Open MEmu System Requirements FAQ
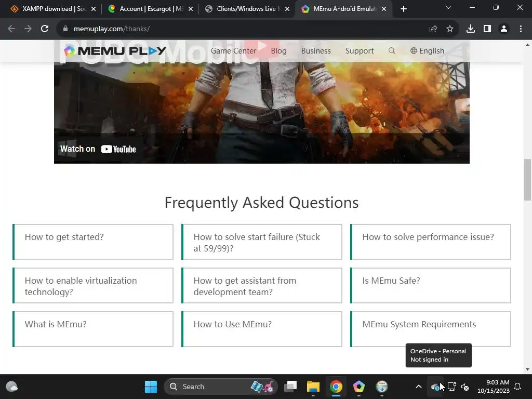 [431, 329]
